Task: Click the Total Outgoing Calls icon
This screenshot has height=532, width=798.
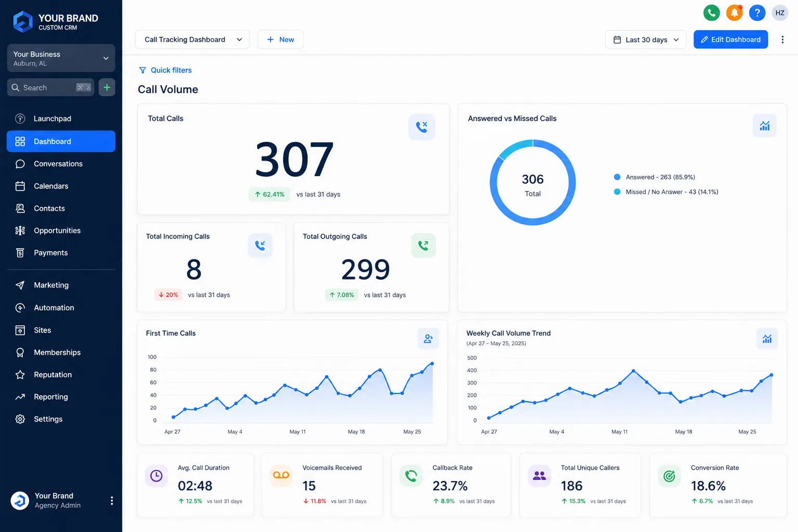Action: (x=423, y=245)
